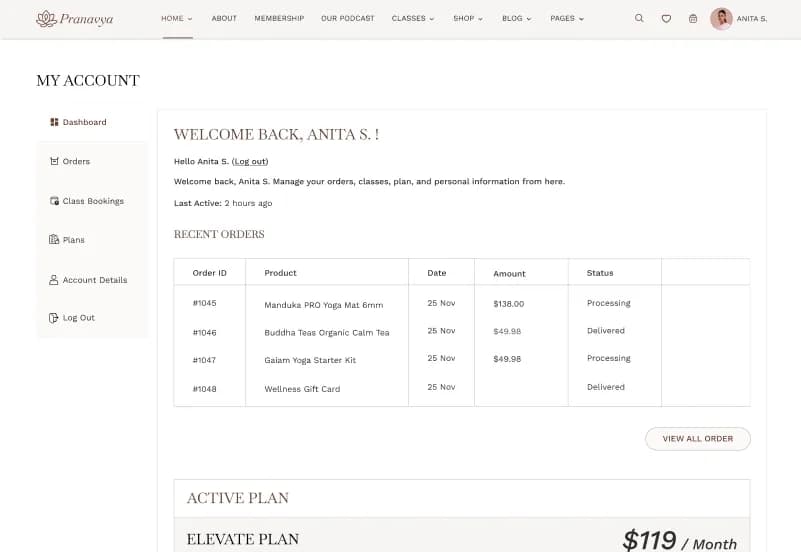
Task: Click the $119 / Month price
Action: [x=680, y=540]
